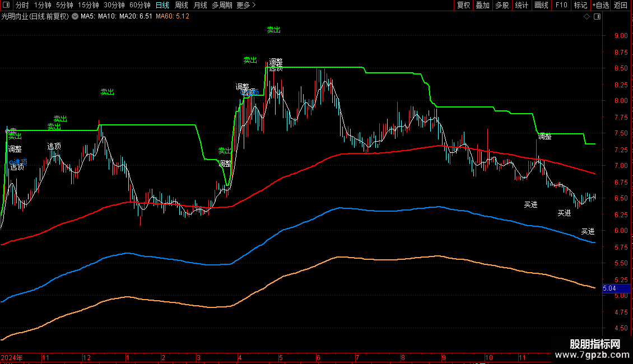
Task: Click the MA20: 6.51 indicator label
Action: pos(136,17)
